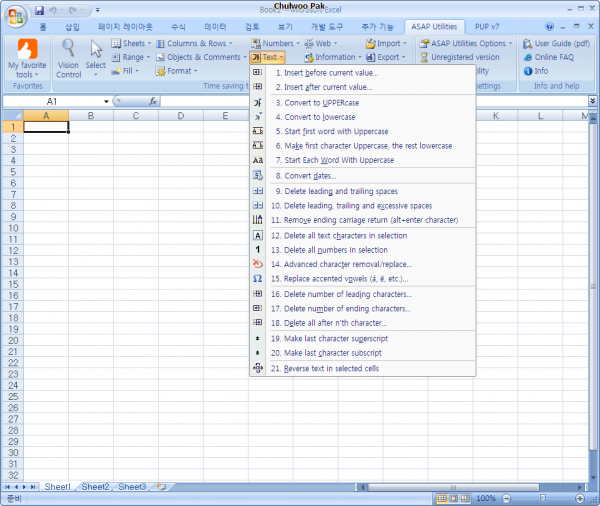This screenshot has width=600, height=506.
Task: Toggle the open Text menu button
Action: point(267,57)
